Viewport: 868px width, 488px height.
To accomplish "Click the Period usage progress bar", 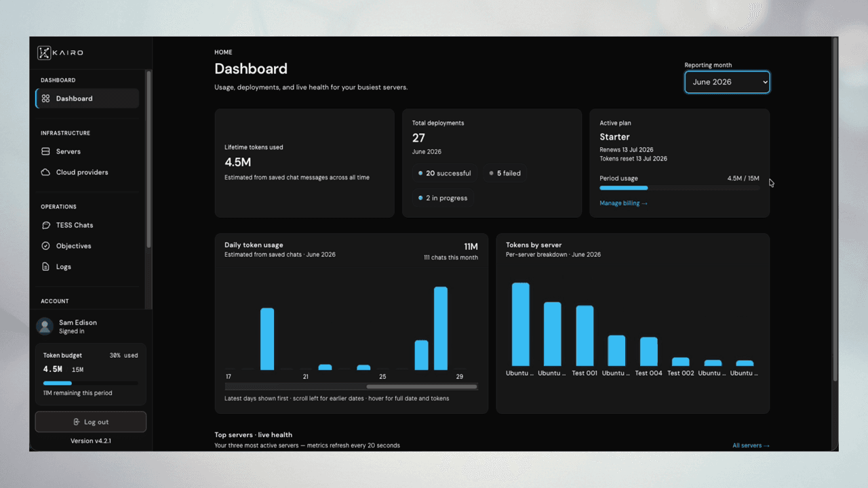I will pos(679,188).
